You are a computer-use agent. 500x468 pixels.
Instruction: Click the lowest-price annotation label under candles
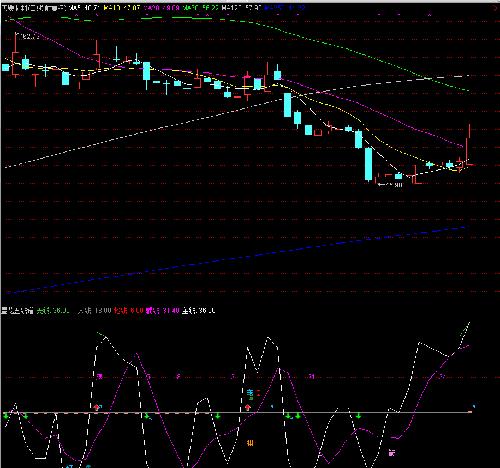tap(390, 184)
